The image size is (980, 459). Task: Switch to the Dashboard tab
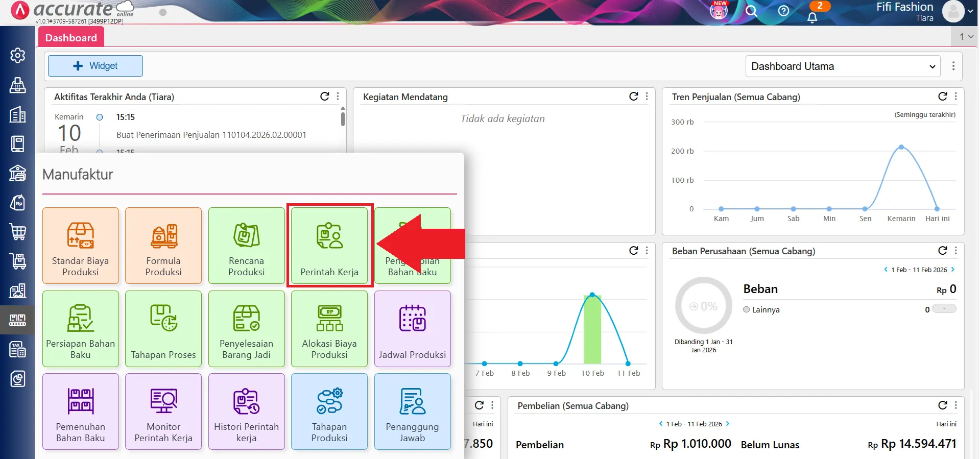[x=71, y=38]
